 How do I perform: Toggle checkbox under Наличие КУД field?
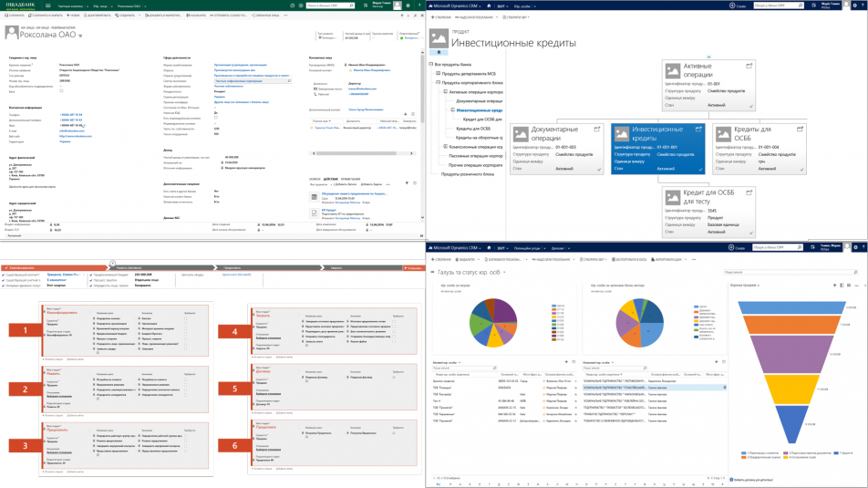point(215,117)
